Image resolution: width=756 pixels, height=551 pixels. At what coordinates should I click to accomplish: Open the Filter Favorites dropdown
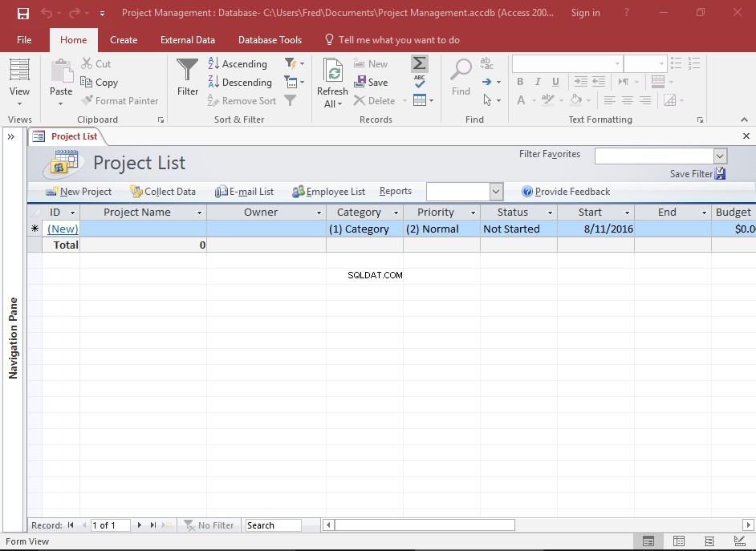tap(721, 156)
